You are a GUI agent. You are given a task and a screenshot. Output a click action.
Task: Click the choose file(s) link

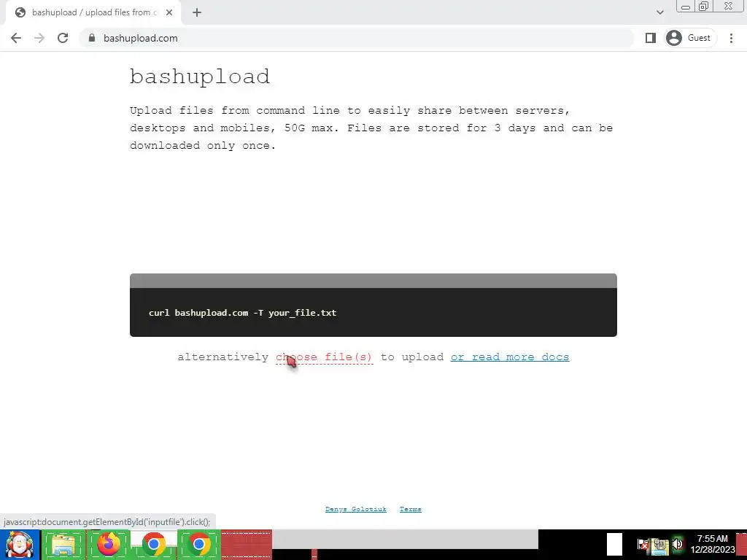(x=324, y=357)
